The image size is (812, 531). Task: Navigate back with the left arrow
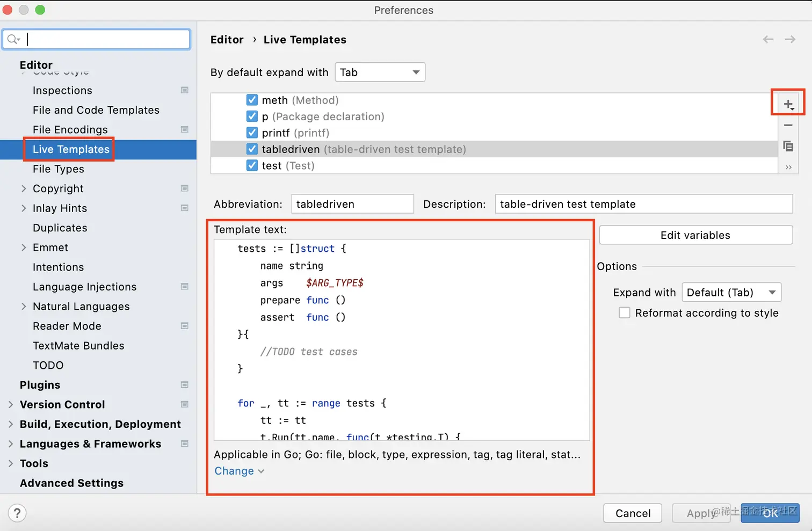click(768, 39)
